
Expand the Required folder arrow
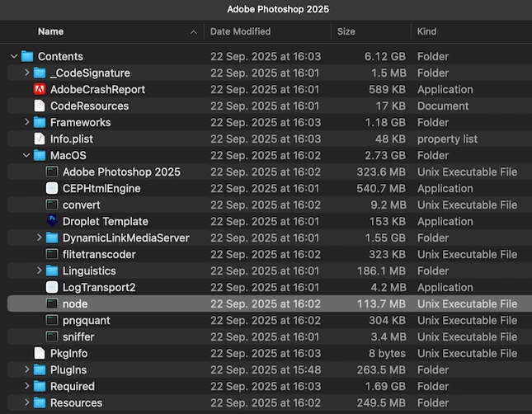26,386
